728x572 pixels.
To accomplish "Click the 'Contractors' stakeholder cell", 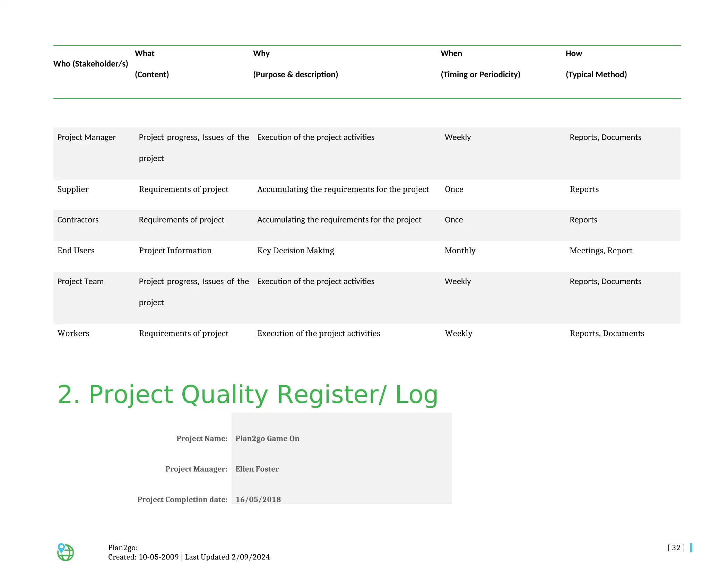I will (x=78, y=220).
